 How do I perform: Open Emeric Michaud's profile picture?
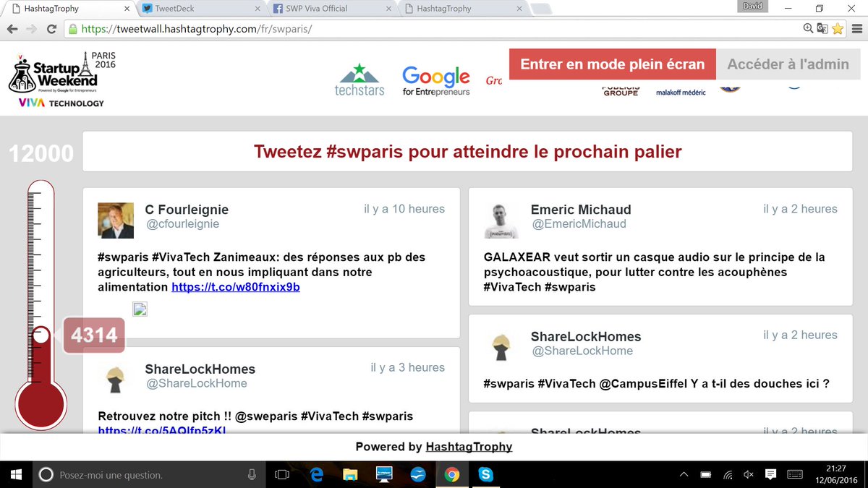502,221
